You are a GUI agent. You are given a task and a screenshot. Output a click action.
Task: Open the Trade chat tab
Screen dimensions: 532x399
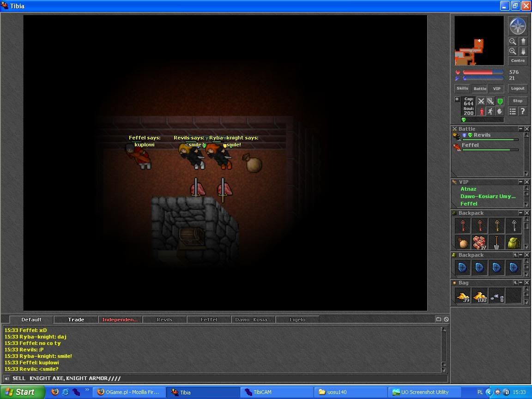pos(76,320)
